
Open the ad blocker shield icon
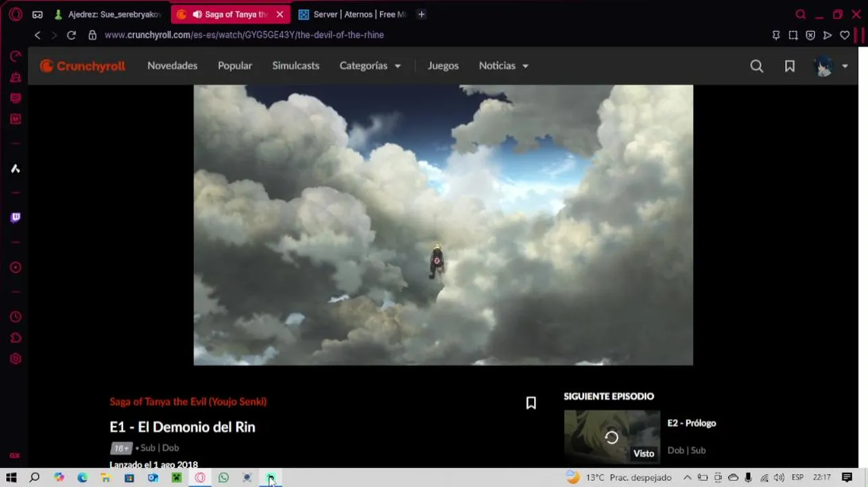[x=810, y=35]
